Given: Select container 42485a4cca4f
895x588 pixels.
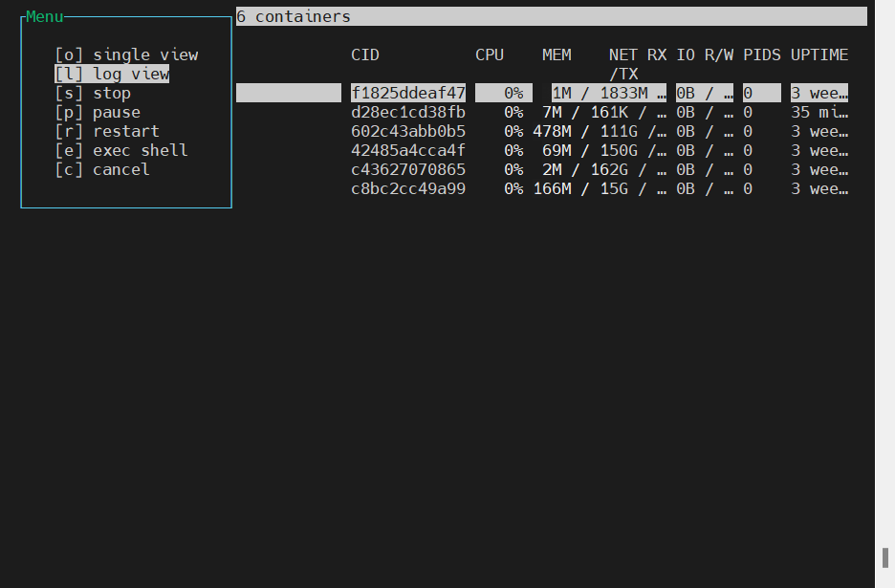Looking at the screenshot, I should (408, 151).
